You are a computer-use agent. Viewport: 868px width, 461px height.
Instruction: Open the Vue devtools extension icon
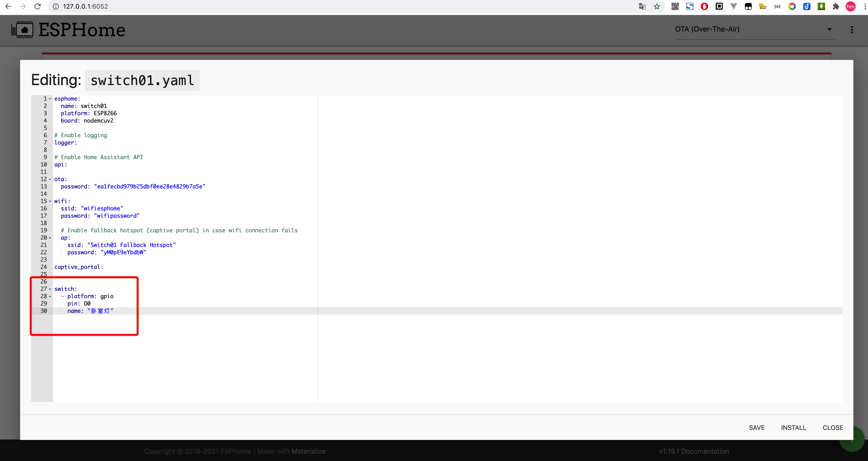(733, 6)
